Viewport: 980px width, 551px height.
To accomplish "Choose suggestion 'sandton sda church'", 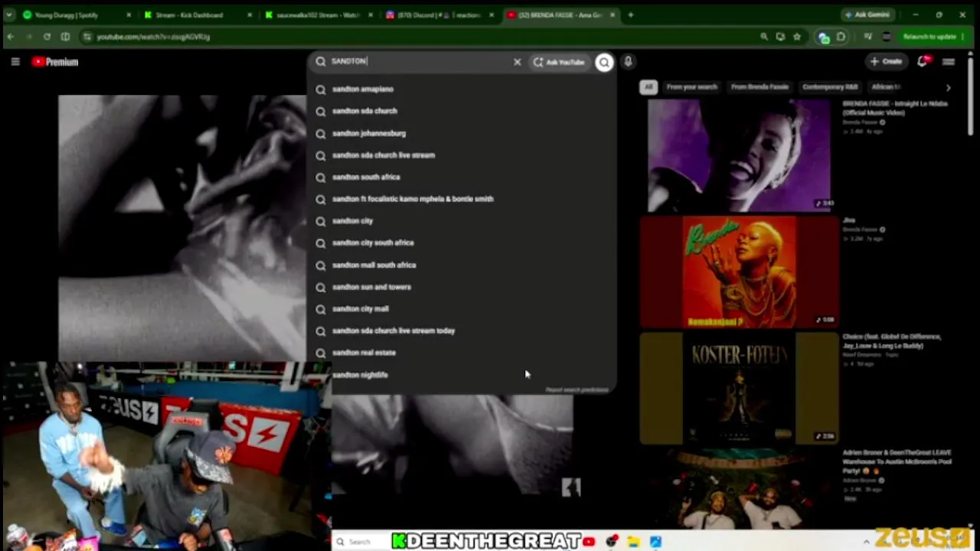I will click(462, 111).
